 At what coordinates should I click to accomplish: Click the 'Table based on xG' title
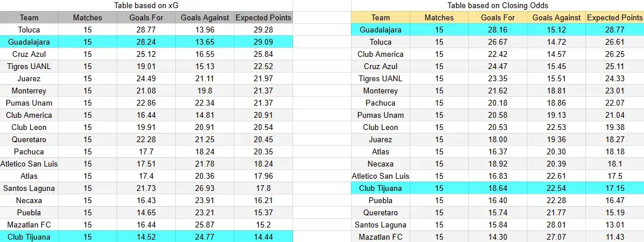[146, 5]
